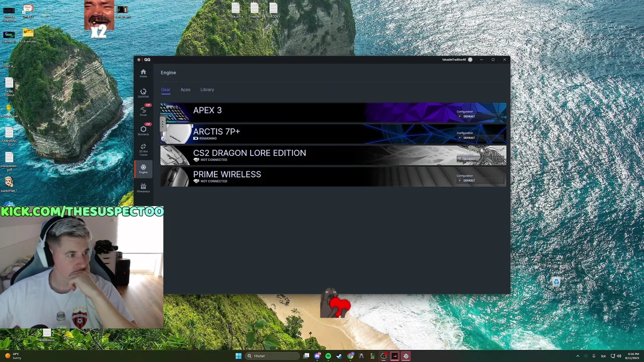Open the Tvoje slova desktop file

click(x=235, y=10)
